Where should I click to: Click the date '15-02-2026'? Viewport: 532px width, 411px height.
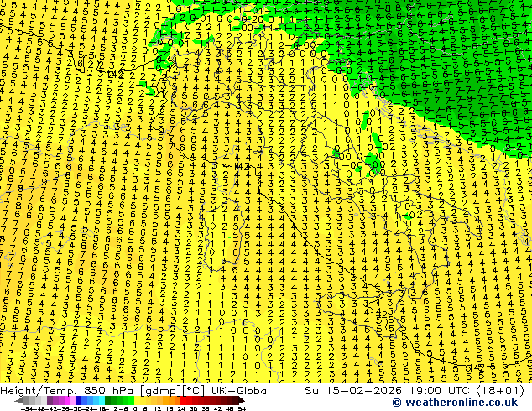pyautogui.click(x=363, y=391)
